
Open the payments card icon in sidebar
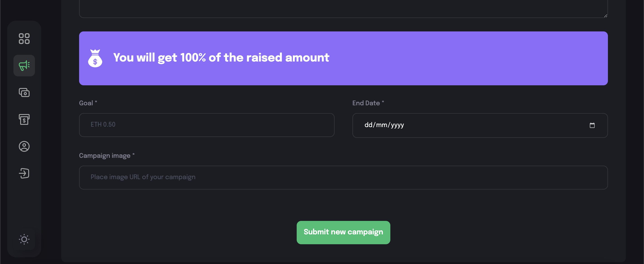coord(24,93)
